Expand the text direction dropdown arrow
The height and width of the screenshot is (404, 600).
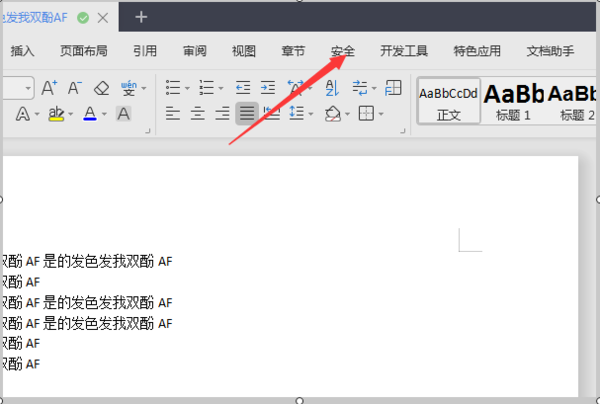click(374, 88)
